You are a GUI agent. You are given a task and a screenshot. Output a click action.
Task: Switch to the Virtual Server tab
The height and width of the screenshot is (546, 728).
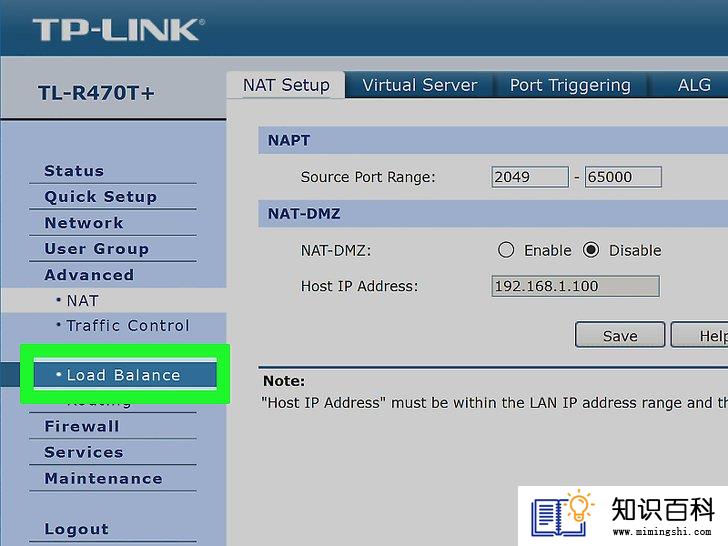[420, 85]
